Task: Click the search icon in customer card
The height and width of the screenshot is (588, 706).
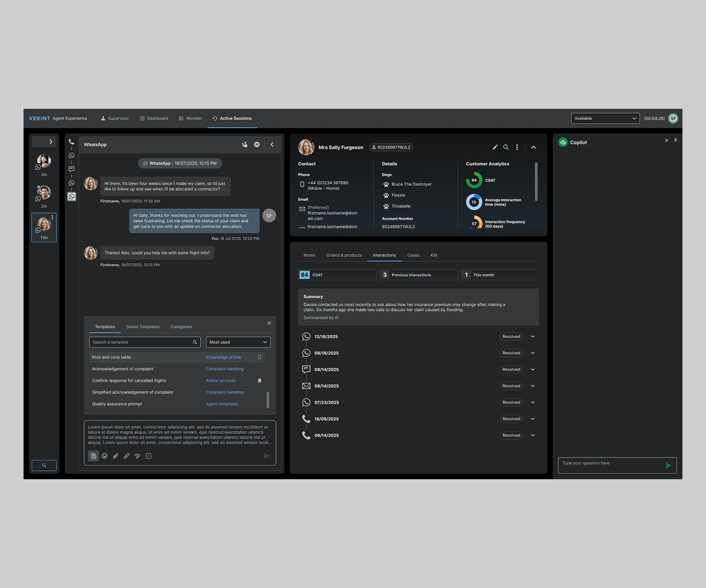Action: [x=506, y=148]
